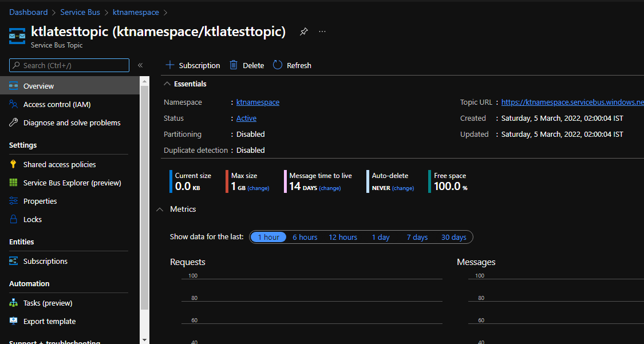
Task: Add a new Subscription button
Action: pos(193,65)
